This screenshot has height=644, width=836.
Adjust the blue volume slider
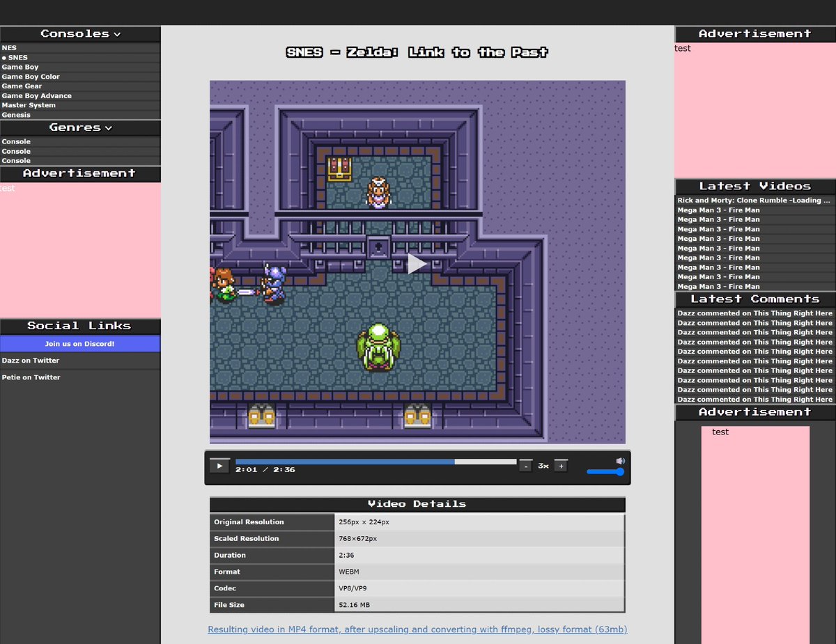[x=605, y=472]
